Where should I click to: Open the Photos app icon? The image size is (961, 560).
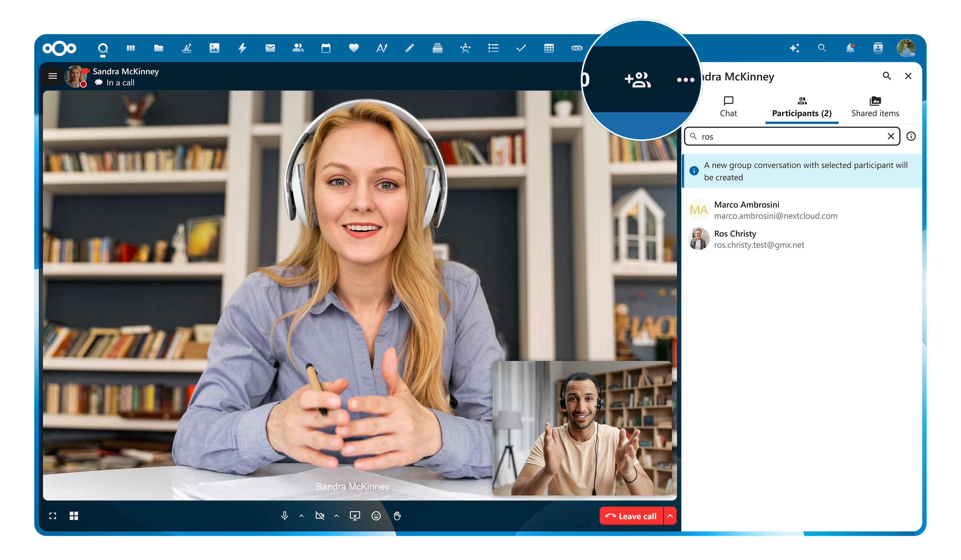pos(214,48)
